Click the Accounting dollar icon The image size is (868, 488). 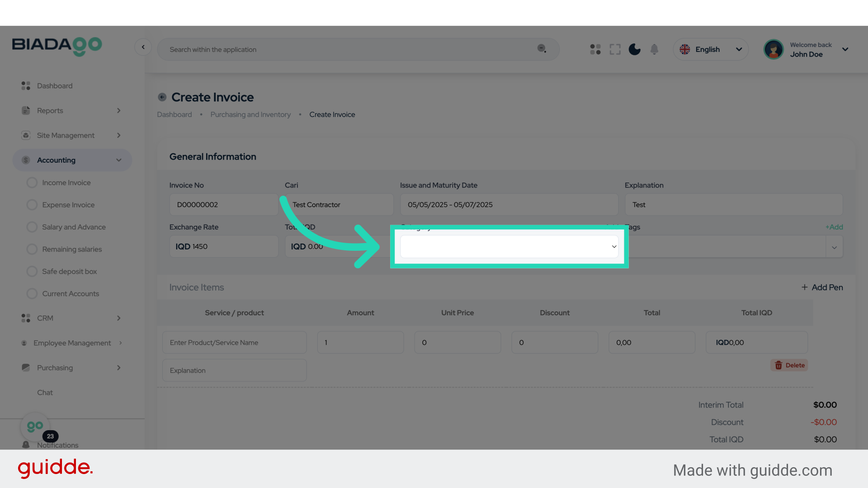coord(25,160)
